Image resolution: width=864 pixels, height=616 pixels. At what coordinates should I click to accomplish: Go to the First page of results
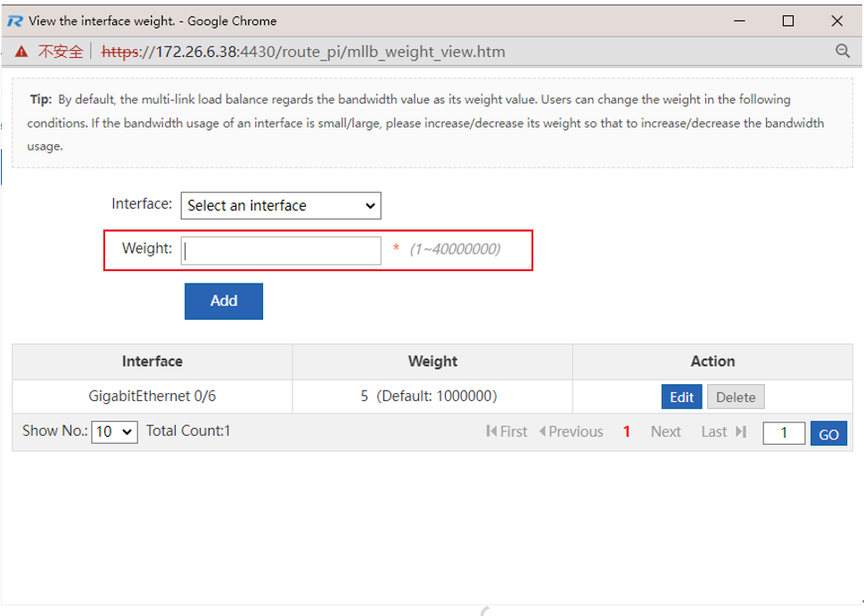pyautogui.click(x=507, y=431)
